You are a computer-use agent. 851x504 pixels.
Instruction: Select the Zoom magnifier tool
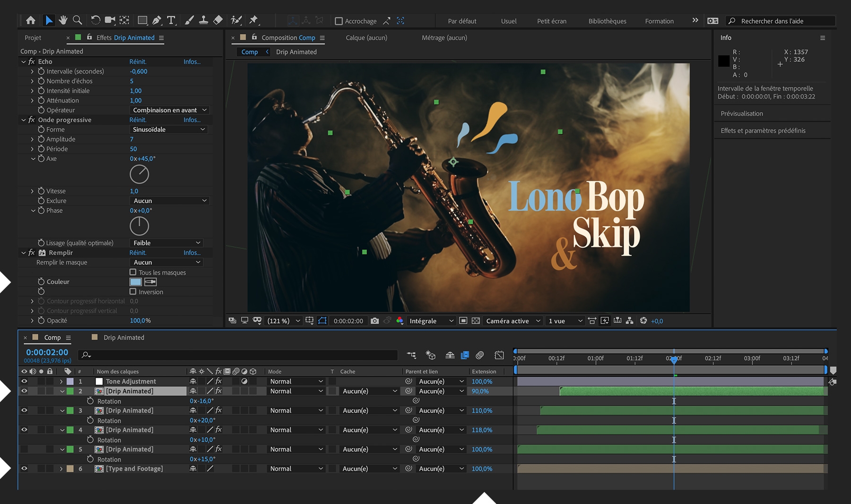(x=78, y=20)
